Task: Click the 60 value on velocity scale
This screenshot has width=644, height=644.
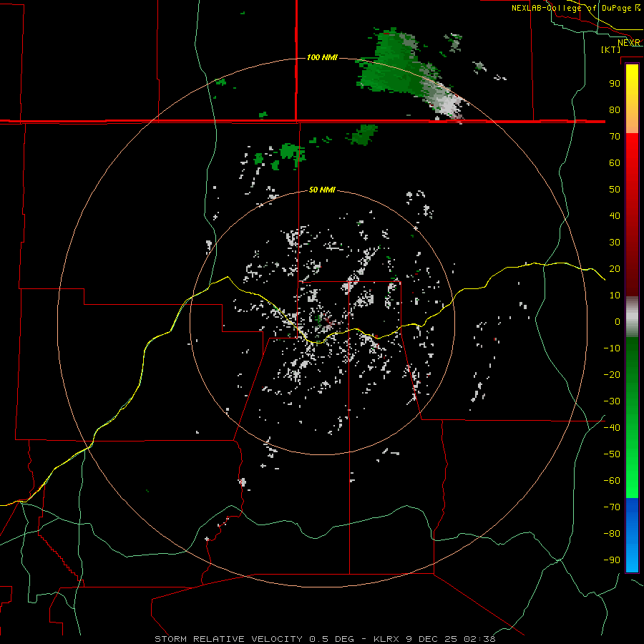Action: click(x=615, y=163)
